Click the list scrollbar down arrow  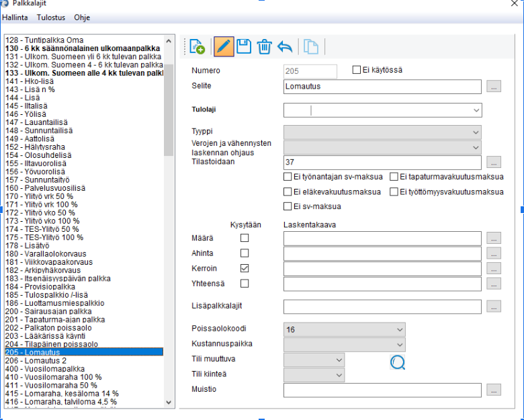coord(169,403)
